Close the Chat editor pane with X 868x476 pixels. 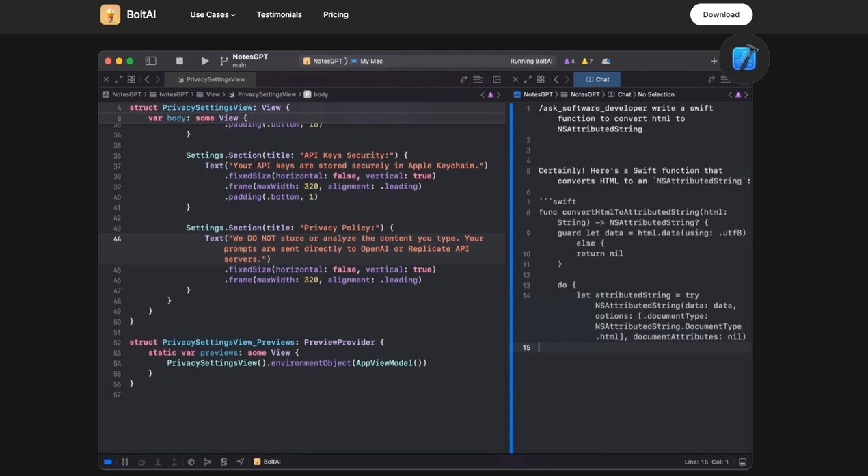click(515, 79)
